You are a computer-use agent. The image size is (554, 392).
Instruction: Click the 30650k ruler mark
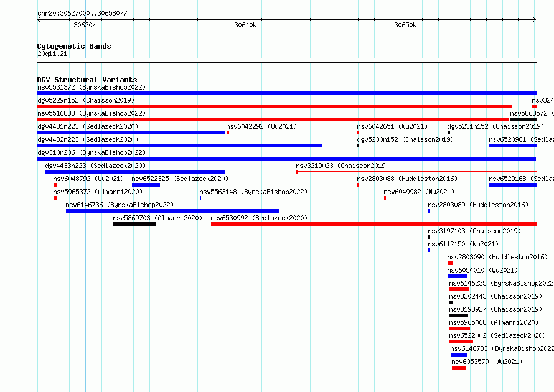pyautogui.click(x=405, y=25)
